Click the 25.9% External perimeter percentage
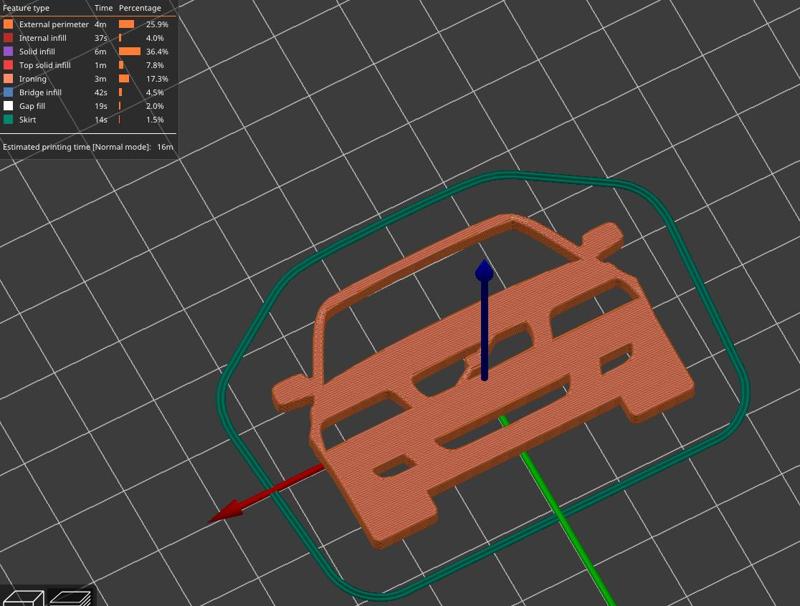The image size is (800, 606). click(x=157, y=24)
